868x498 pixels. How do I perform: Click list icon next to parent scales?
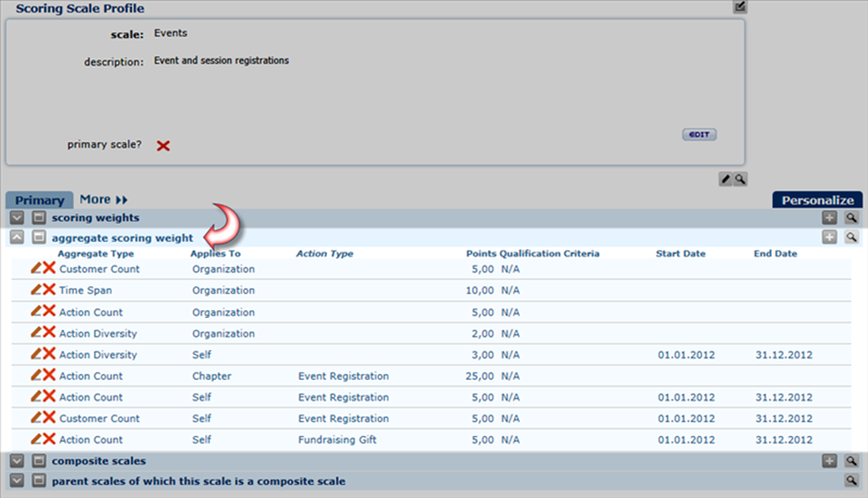click(38, 480)
